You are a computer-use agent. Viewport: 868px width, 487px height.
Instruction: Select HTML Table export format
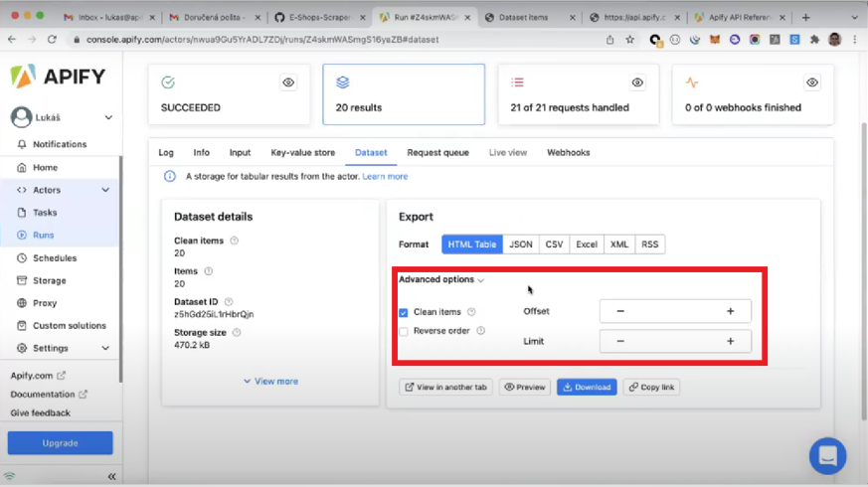coord(472,244)
